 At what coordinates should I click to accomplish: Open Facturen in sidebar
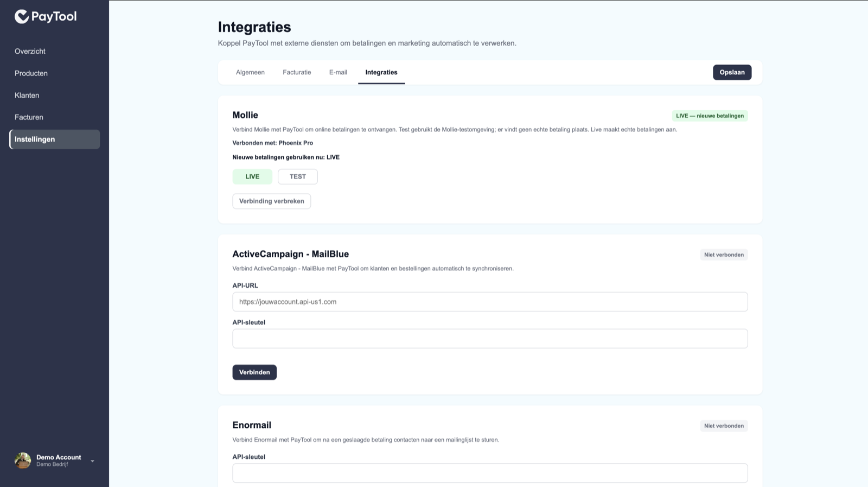(29, 117)
